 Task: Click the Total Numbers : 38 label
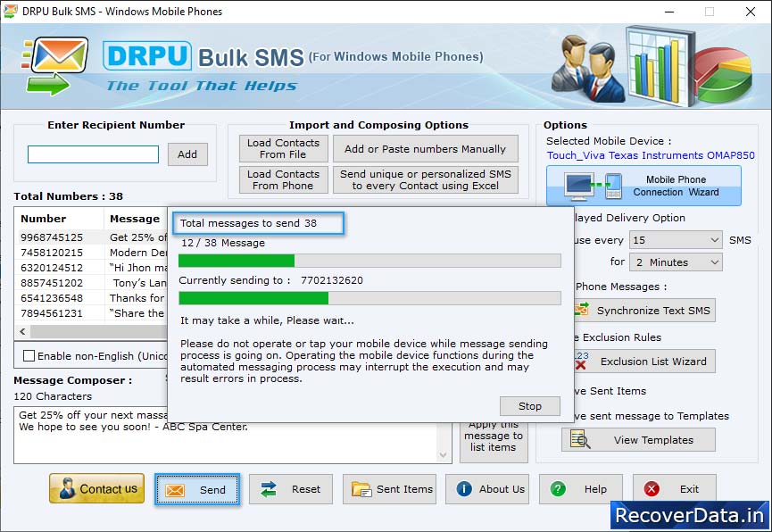(x=68, y=196)
